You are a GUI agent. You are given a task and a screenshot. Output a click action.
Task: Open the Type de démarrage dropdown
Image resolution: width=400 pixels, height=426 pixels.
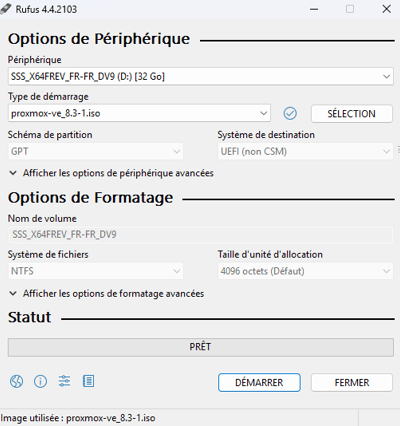pos(139,113)
